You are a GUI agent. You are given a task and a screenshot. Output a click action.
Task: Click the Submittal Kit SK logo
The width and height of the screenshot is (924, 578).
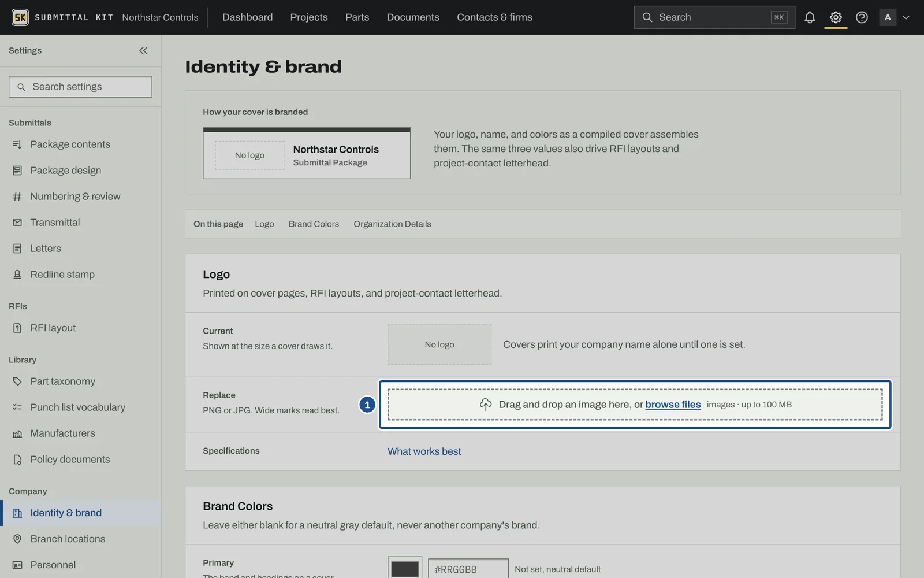point(20,17)
